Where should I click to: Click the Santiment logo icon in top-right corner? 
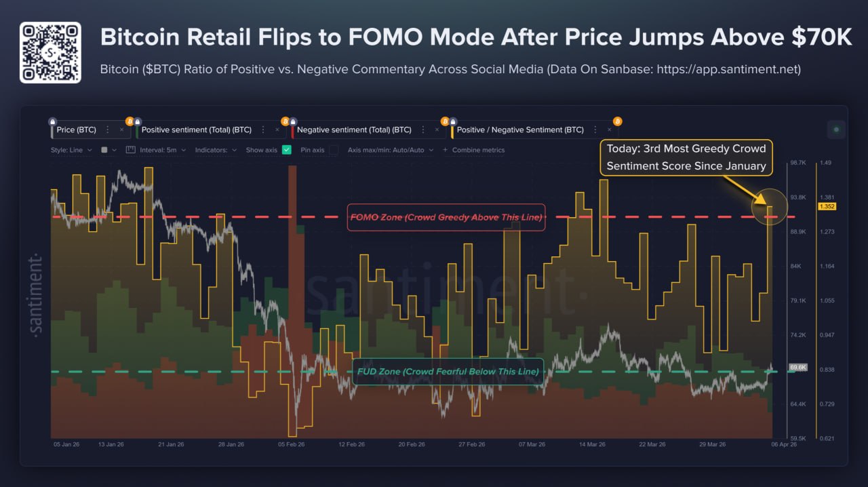point(837,129)
